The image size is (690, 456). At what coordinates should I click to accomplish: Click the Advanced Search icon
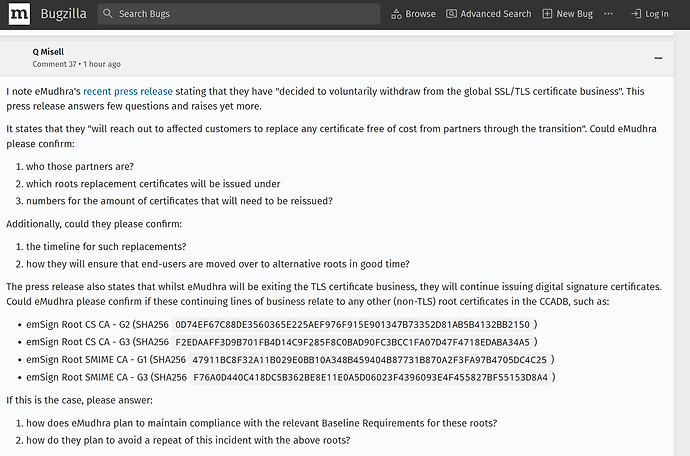(x=451, y=14)
